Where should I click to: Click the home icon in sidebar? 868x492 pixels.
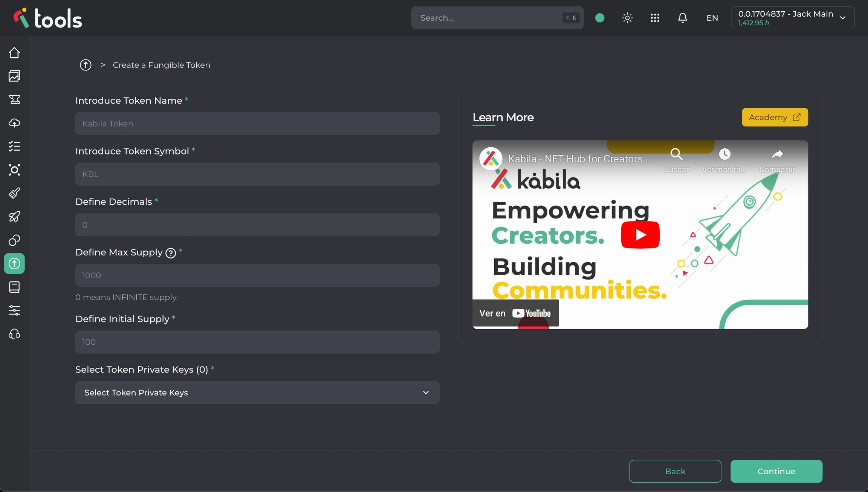pyautogui.click(x=14, y=53)
